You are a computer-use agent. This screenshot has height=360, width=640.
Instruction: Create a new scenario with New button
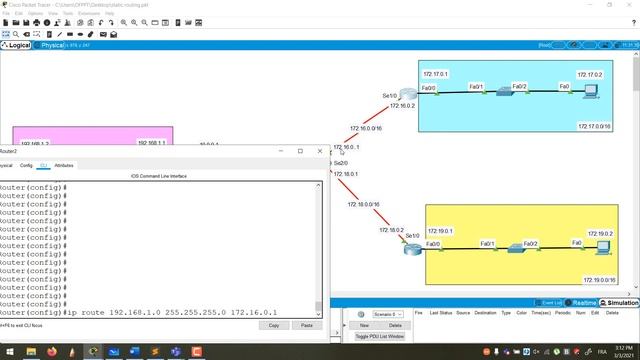364,325
